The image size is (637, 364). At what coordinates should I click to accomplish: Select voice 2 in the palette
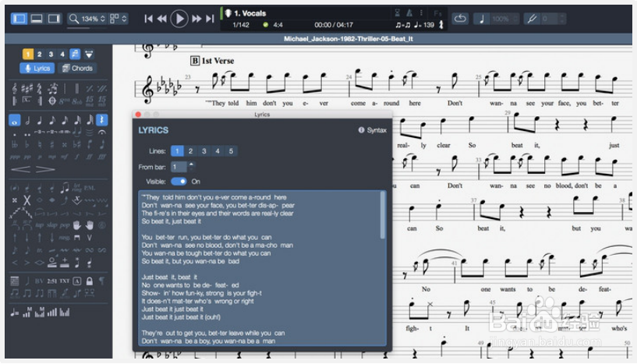point(40,54)
